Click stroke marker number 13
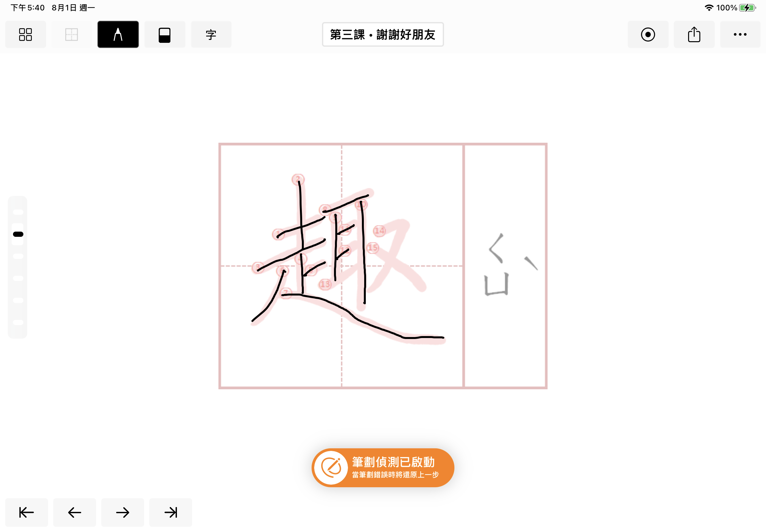Image resolution: width=766 pixels, height=532 pixels. pos(325,284)
